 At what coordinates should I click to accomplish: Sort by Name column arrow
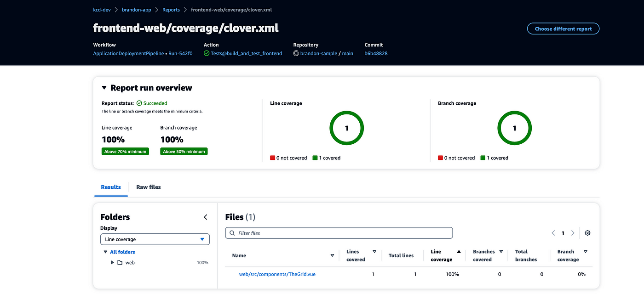click(x=332, y=255)
